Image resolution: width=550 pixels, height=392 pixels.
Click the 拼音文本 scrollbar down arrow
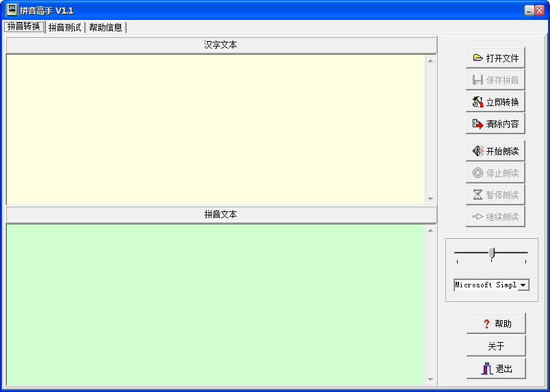(430, 380)
